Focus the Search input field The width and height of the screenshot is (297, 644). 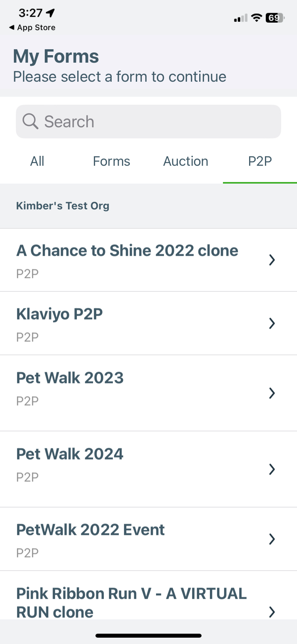pos(148,121)
